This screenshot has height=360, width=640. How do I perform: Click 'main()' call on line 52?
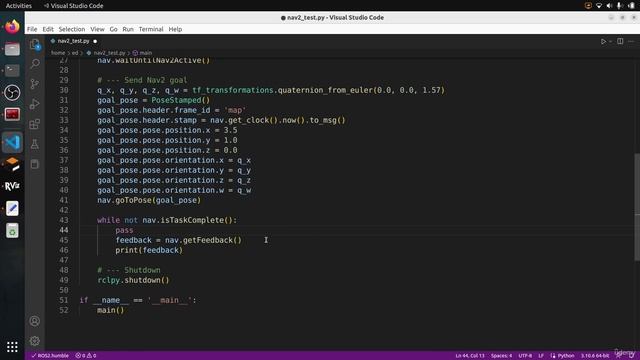(111, 310)
